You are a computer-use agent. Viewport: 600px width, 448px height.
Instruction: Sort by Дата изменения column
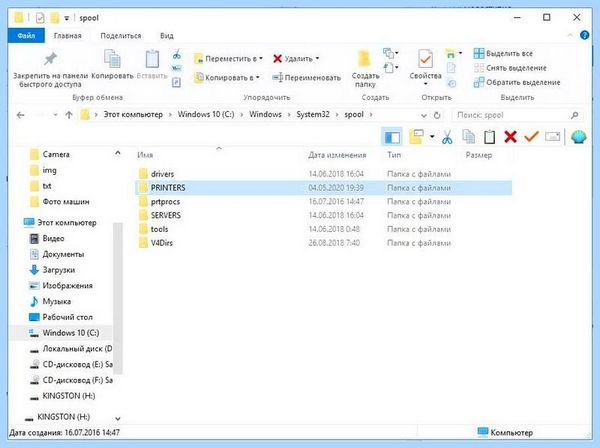pyautogui.click(x=337, y=155)
